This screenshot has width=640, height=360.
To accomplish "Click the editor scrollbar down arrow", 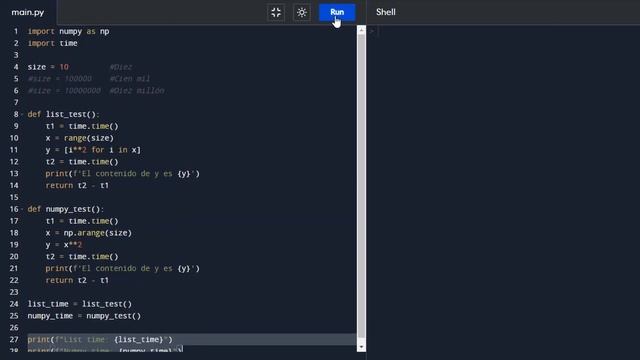I will 361,347.
